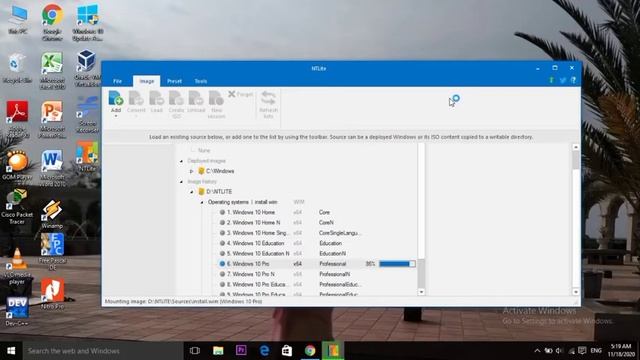The width and height of the screenshot is (640, 360).
Task: Collapse the D:\NTLITE tree node
Action: (x=192, y=192)
